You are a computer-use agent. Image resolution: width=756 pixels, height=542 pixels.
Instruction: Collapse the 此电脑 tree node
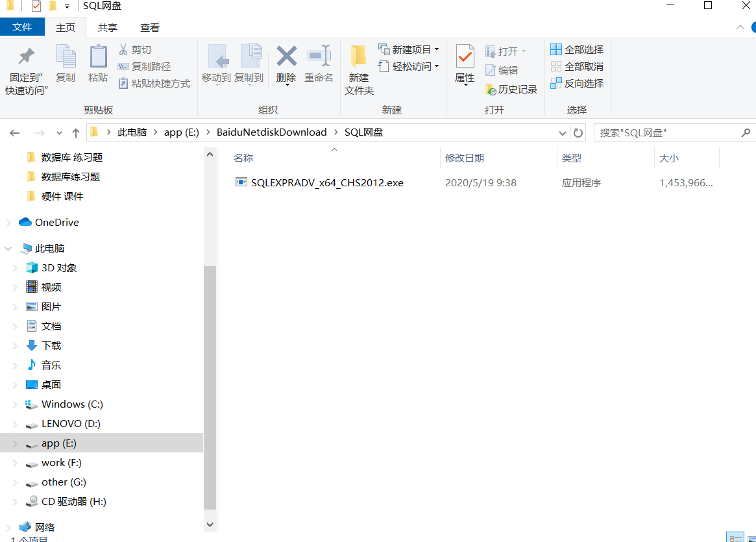click(8, 249)
